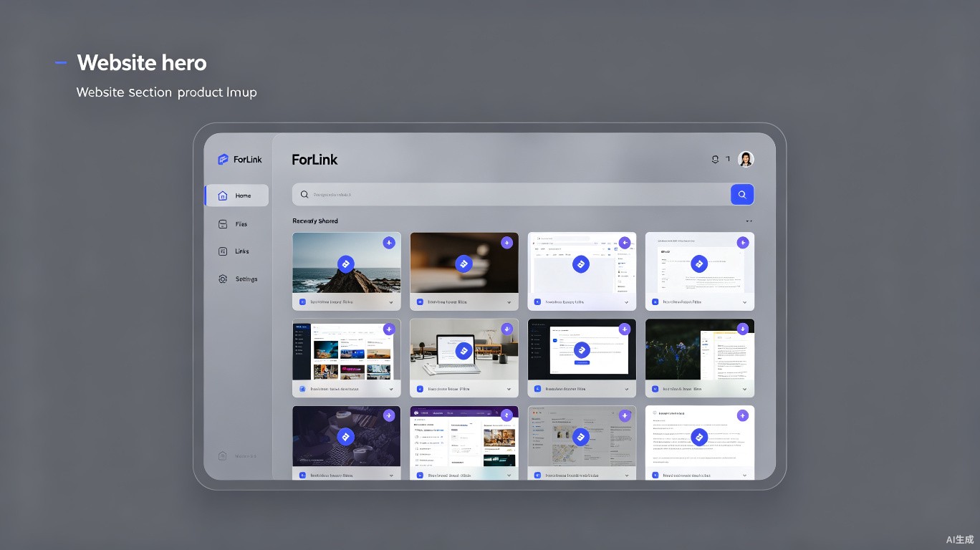Expand the chevron on dark dialog window card footer
The image size is (980, 550).
click(626, 389)
